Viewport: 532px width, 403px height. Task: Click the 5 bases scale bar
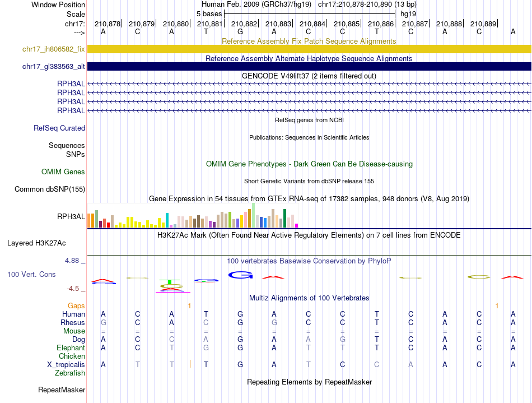(310, 14)
